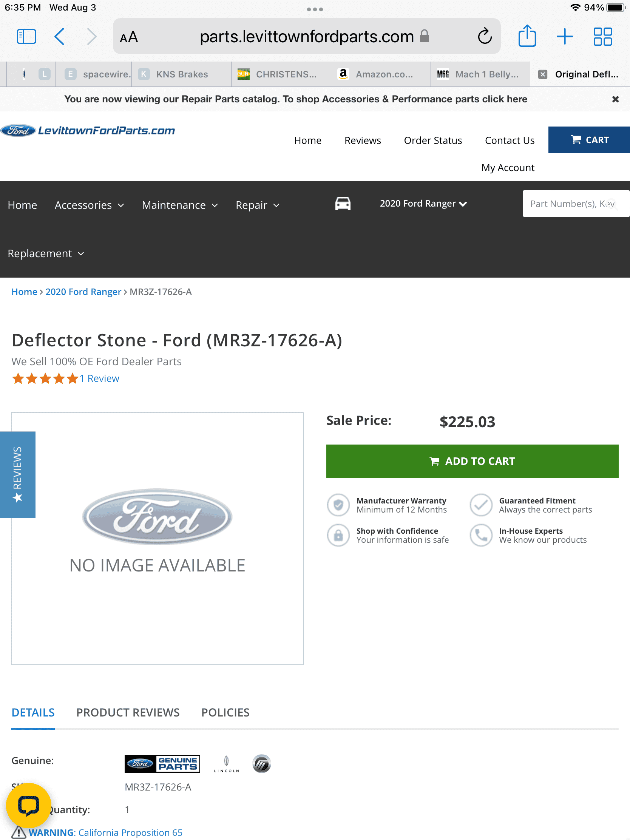Click the green ADD TO CART button
Image resolution: width=630 pixels, height=840 pixels.
[x=472, y=461]
